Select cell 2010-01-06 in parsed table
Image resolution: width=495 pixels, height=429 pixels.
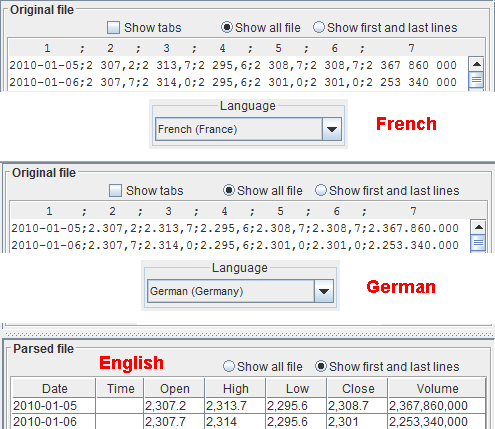(x=54, y=421)
